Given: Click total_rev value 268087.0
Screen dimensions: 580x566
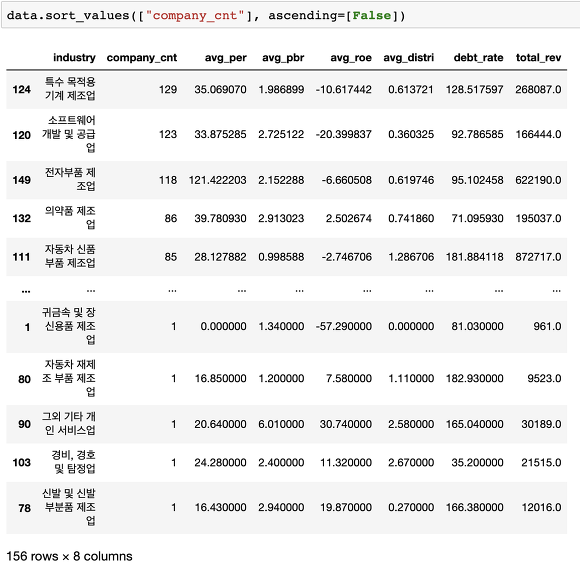Looking at the screenshot, I should [x=538, y=90].
